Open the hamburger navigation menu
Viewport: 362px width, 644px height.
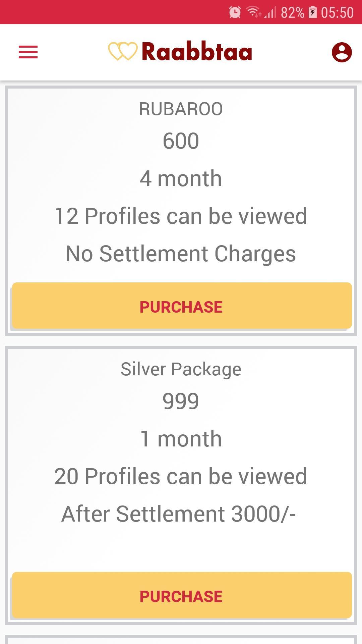coord(28,52)
